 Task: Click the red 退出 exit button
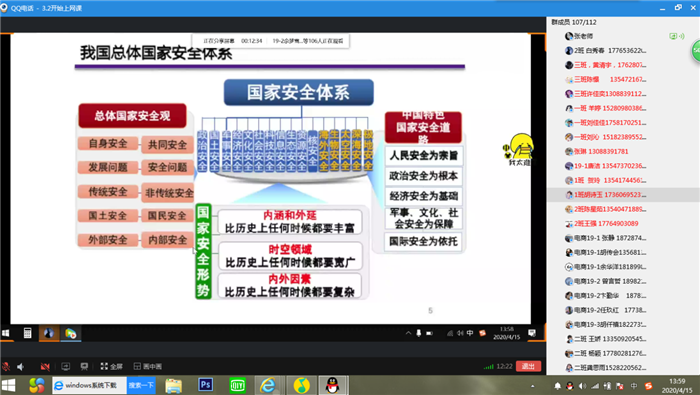528,366
